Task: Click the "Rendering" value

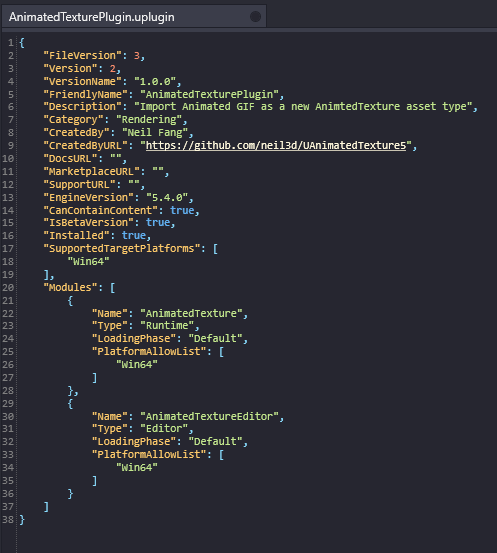Action: [149, 120]
